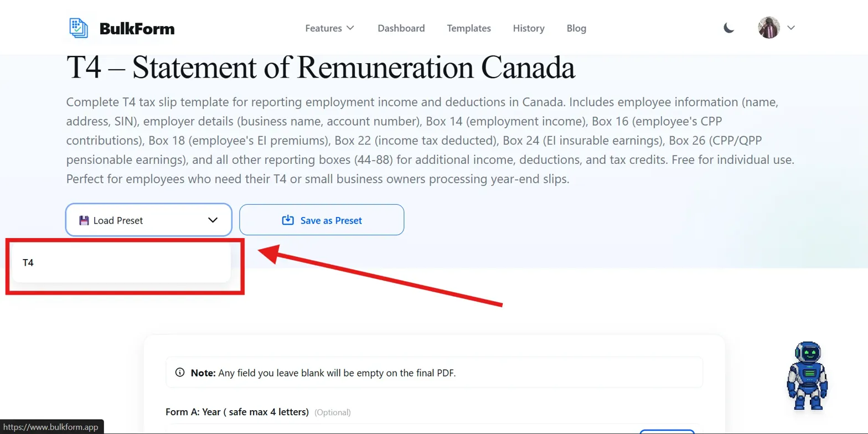
Task: Click the 'Form A: Year' field label
Action: [x=238, y=412]
